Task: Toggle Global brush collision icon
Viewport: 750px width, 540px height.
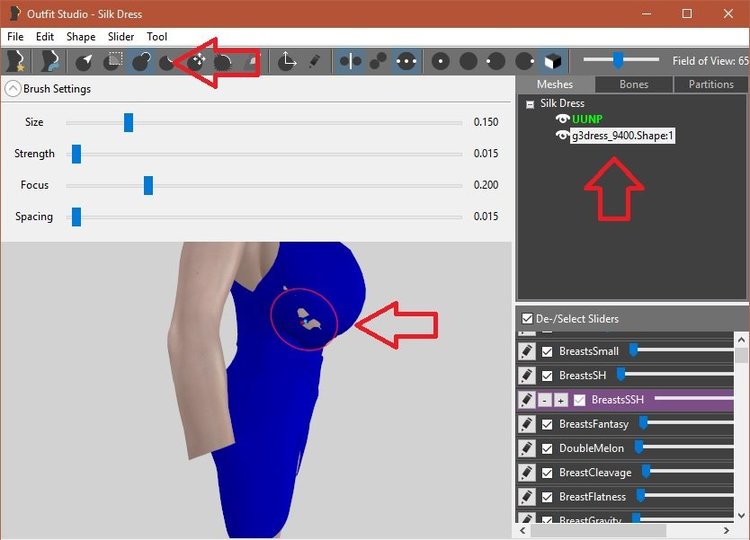Action: coord(406,61)
